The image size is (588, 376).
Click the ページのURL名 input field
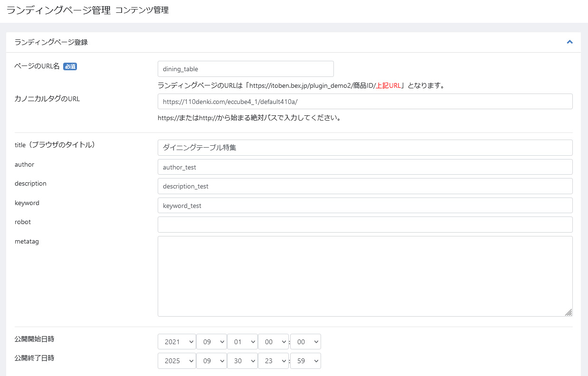(246, 69)
